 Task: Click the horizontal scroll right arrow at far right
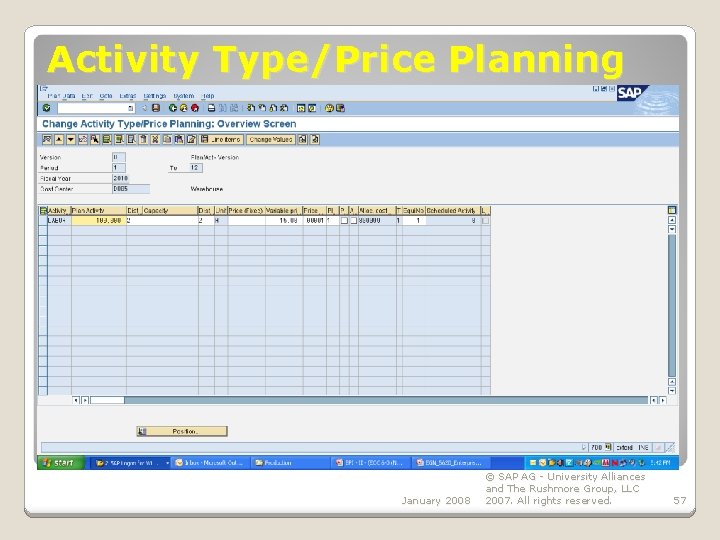663,400
